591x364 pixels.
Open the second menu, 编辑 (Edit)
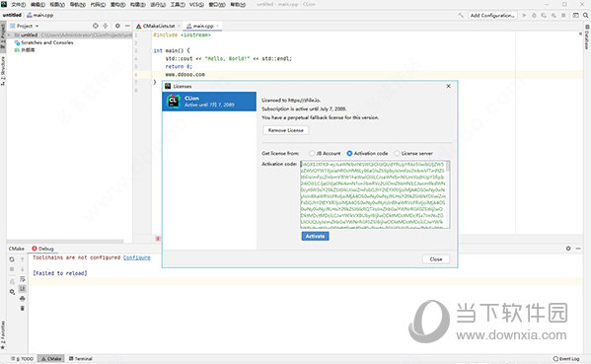37,5
